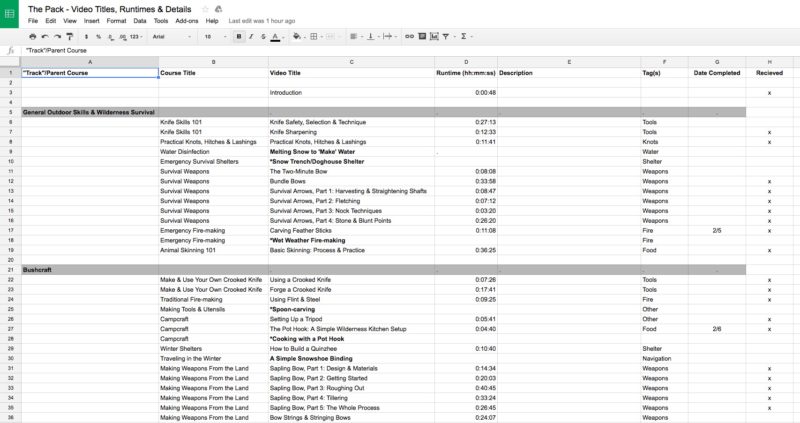Select the 'Runtime (hh:mm:ss)' header cell
800x423 pixels.
tap(466, 73)
